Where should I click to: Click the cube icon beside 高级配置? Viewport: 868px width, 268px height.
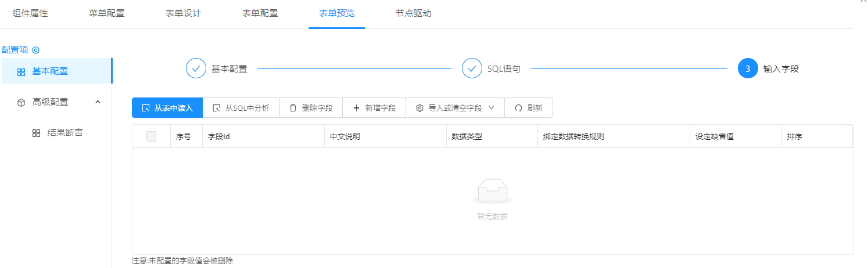[x=21, y=102]
